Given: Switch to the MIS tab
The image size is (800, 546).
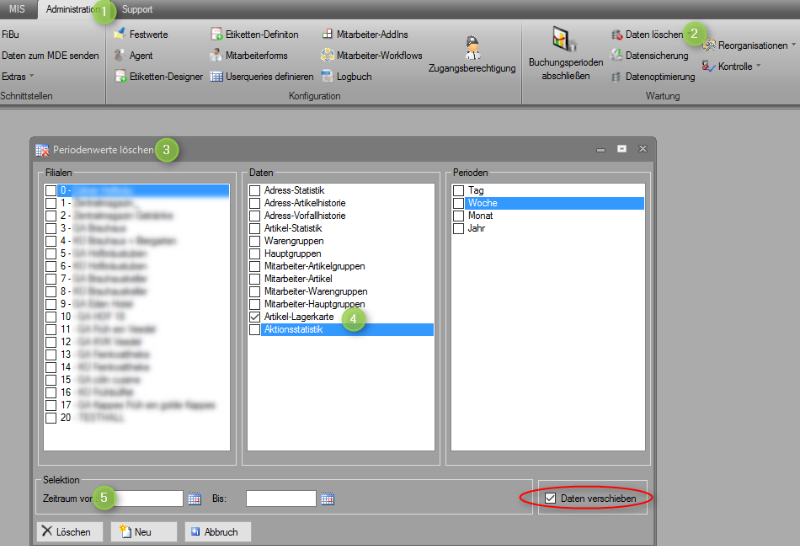Looking at the screenshot, I should (18, 9).
